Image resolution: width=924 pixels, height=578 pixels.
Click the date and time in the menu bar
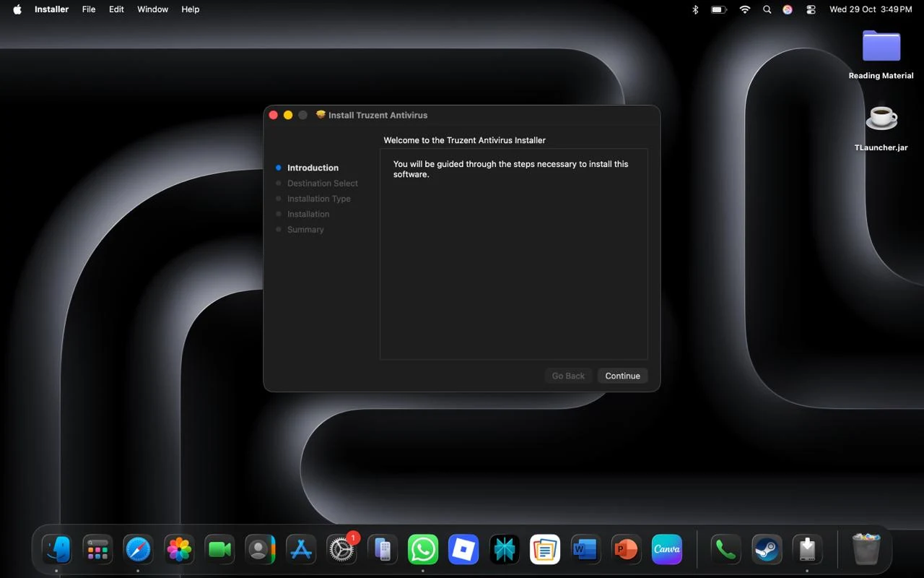coord(871,9)
